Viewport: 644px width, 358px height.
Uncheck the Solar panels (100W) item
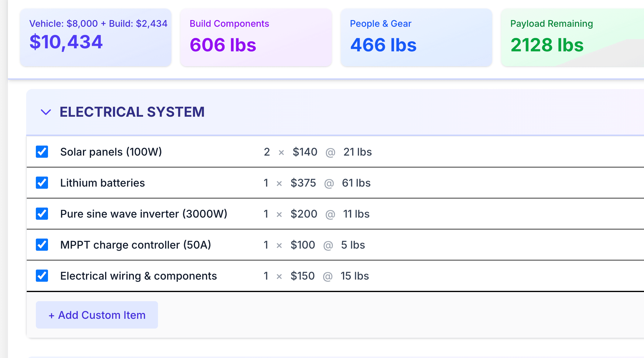pyautogui.click(x=42, y=152)
